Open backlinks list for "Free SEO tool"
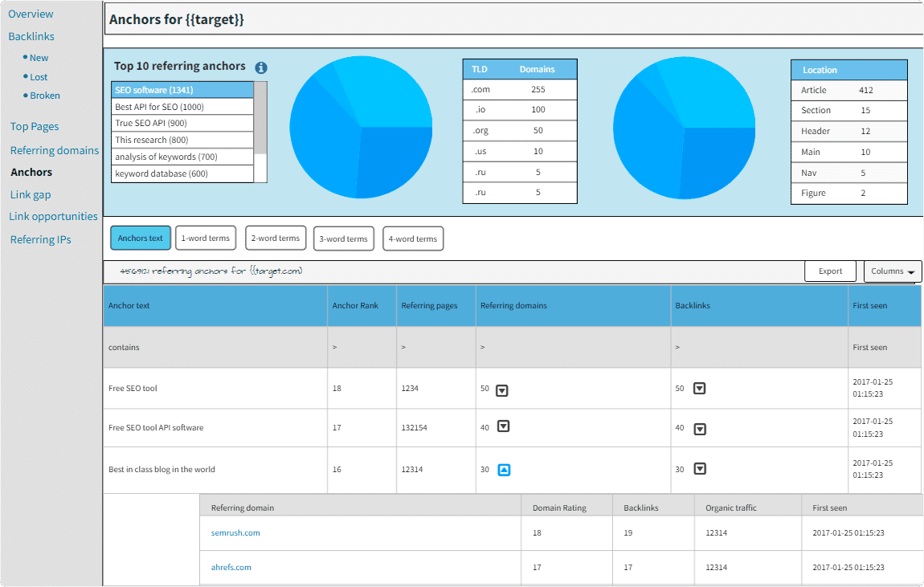924x587 pixels. (699, 388)
